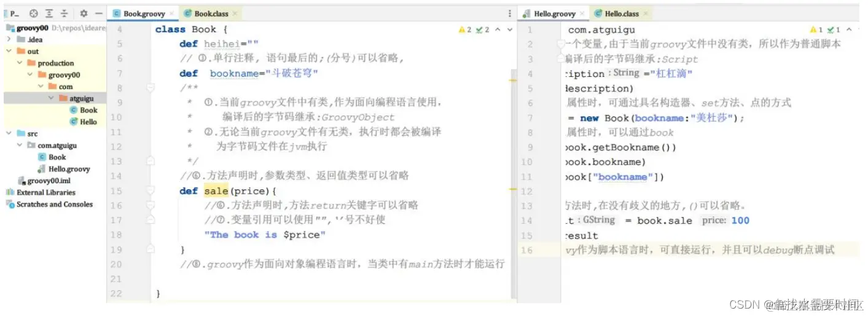Click the bookname variable on line 7
Viewport: 868px width, 316px height.
[x=233, y=73]
